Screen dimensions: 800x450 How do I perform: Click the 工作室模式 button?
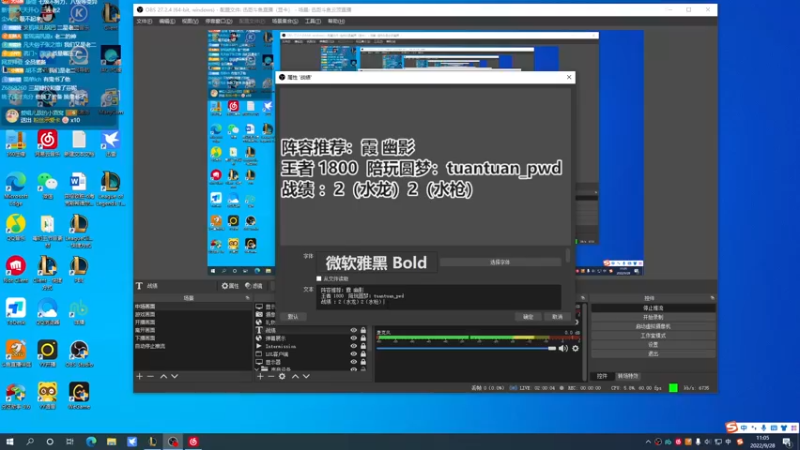[x=653, y=336]
